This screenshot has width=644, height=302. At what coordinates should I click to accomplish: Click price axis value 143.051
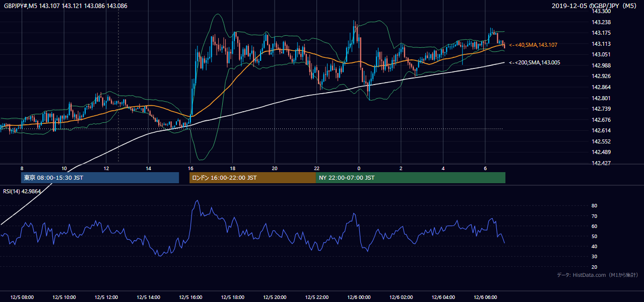pos(601,55)
